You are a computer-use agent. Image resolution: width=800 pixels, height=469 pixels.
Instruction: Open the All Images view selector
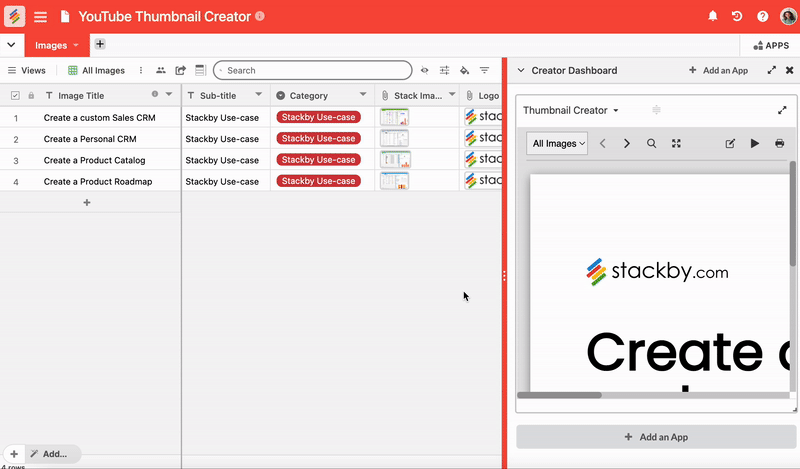pos(557,143)
